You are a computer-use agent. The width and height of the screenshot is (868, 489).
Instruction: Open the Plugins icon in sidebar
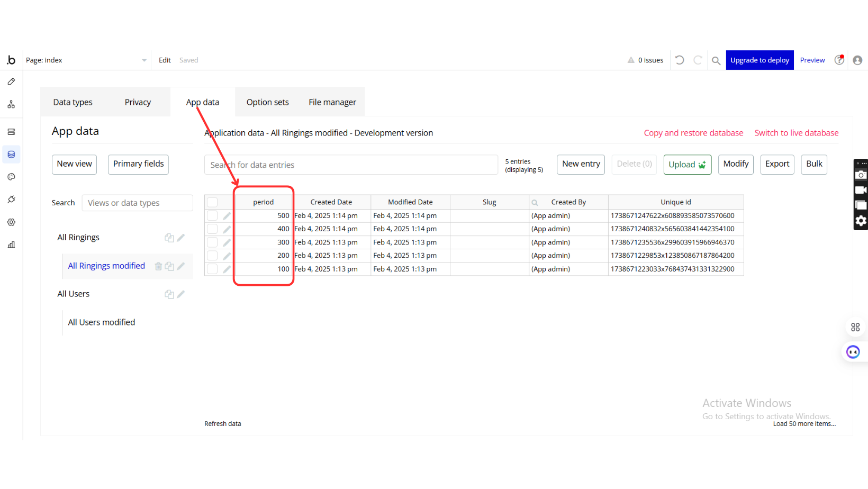(11, 200)
